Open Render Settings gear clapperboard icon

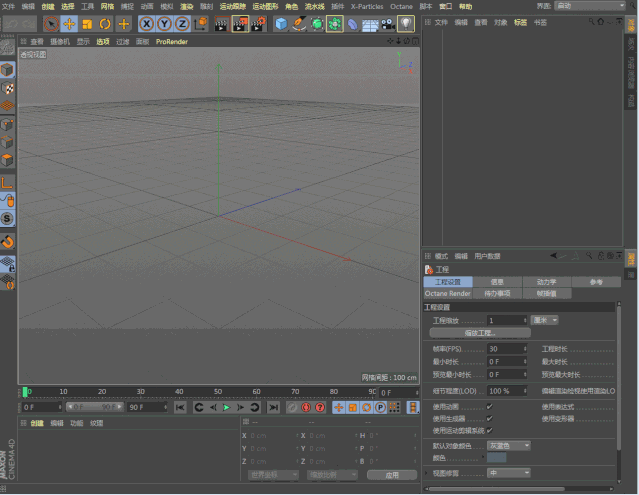tap(259, 24)
